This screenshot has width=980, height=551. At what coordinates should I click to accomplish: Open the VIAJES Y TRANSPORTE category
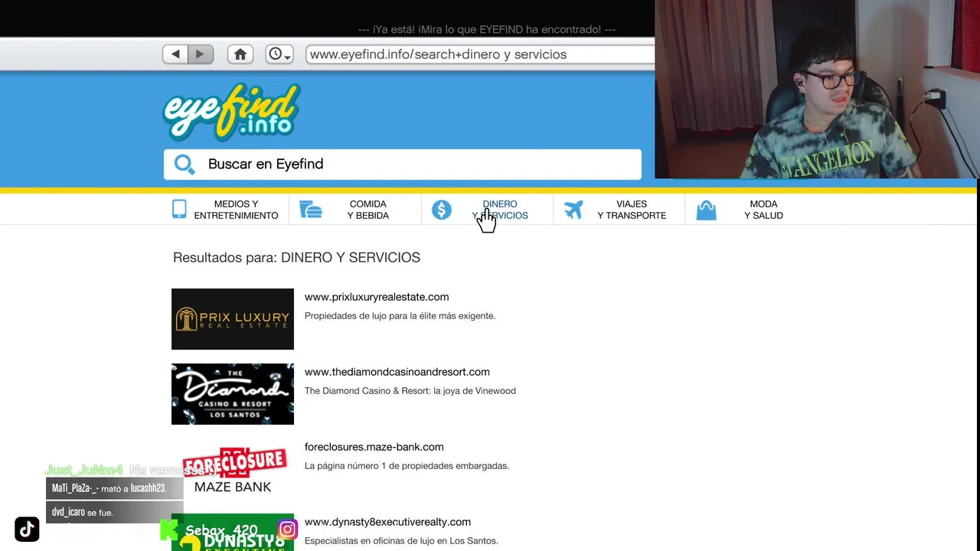point(632,210)
